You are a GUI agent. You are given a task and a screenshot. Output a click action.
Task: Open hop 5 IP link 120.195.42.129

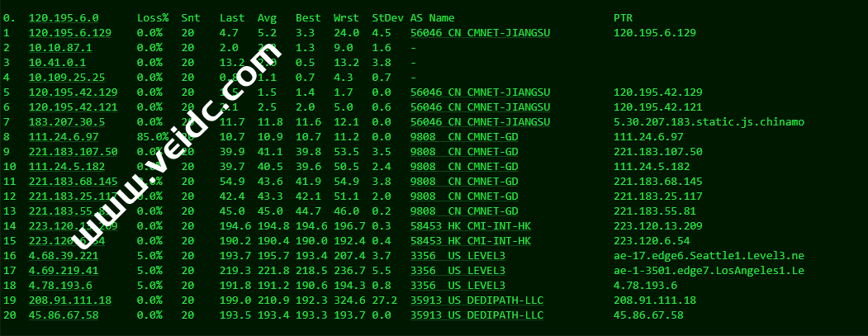(73, 92)
